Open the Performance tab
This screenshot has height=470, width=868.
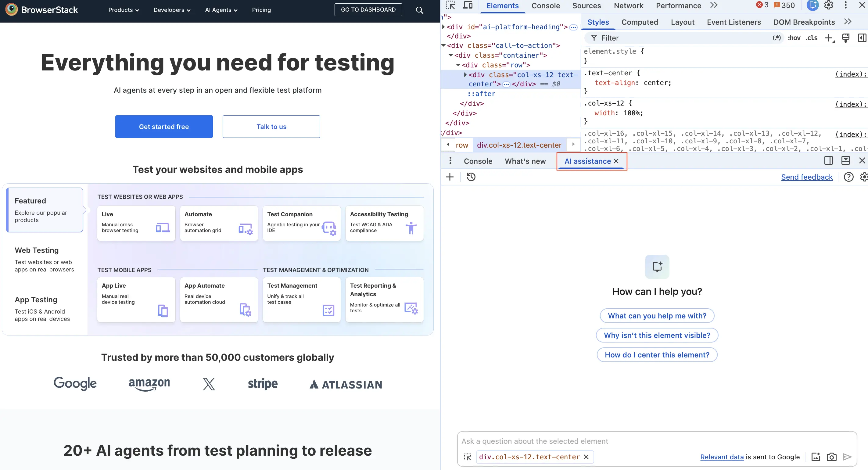point(678,6)
